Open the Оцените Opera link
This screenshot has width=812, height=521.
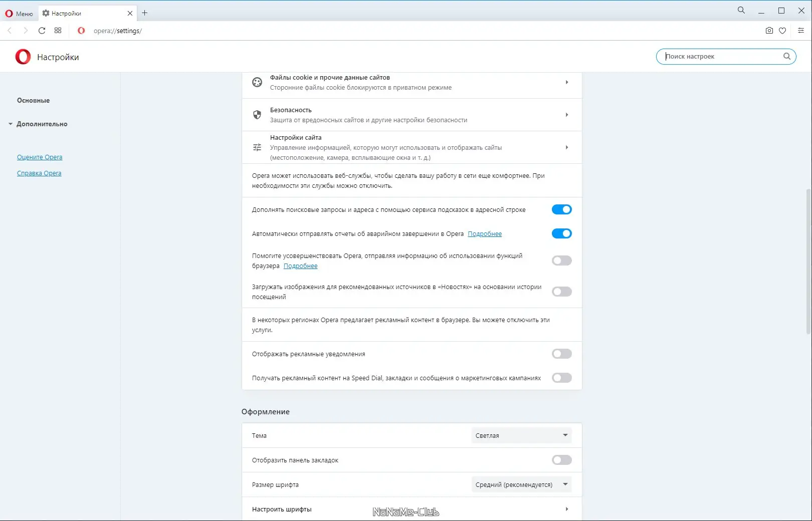[x=40, y=157]
